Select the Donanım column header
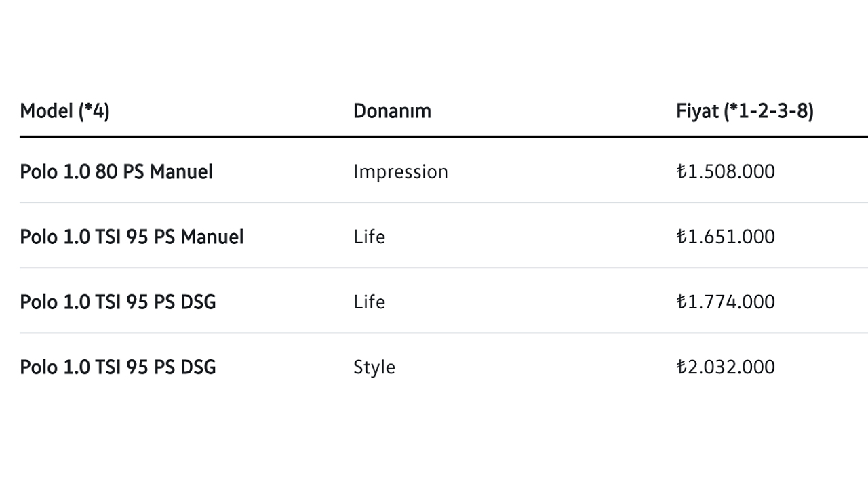868x488 pixels. click(x=392, y=111)
